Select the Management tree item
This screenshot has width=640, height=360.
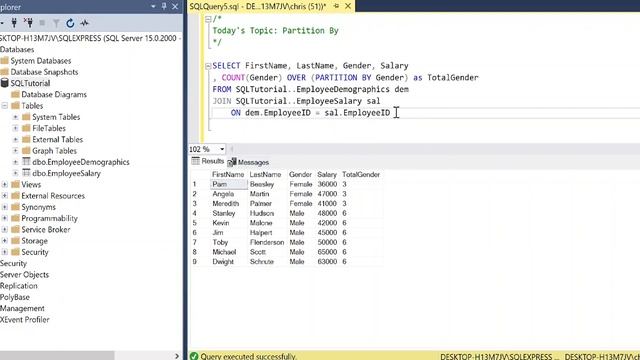point(22,308)
